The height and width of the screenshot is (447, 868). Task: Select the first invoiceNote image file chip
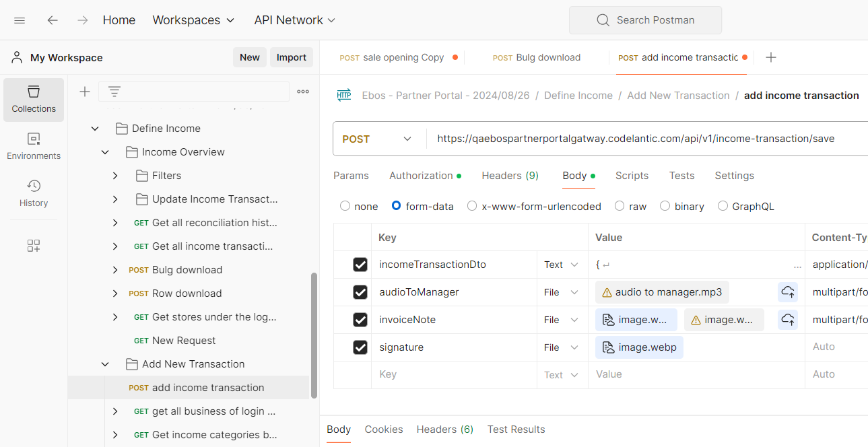coord(637,320)
